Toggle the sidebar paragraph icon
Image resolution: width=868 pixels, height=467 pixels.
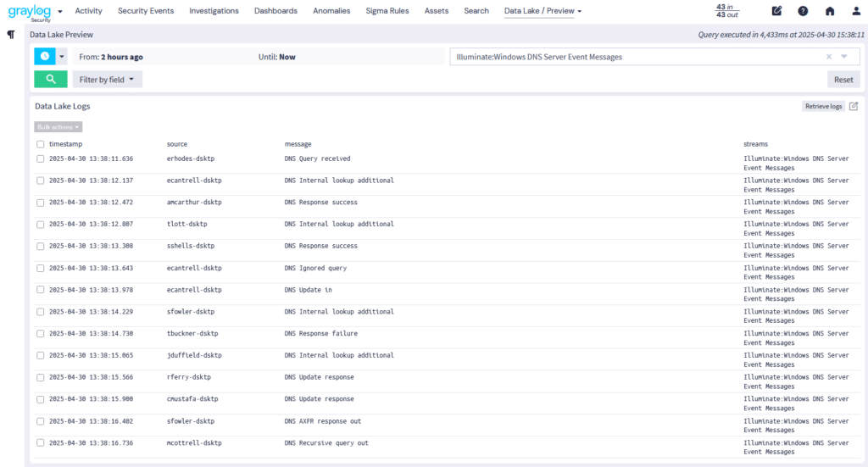click(11, 35)
